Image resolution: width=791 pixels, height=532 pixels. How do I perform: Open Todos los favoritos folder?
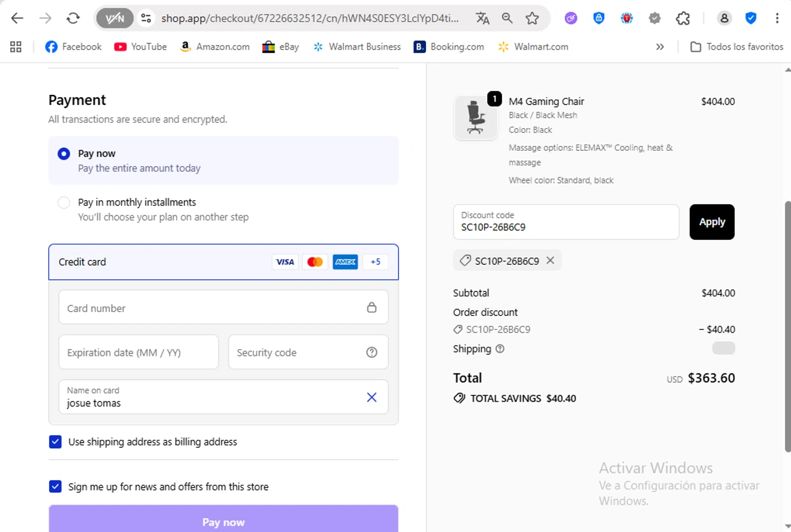point(737,47)
